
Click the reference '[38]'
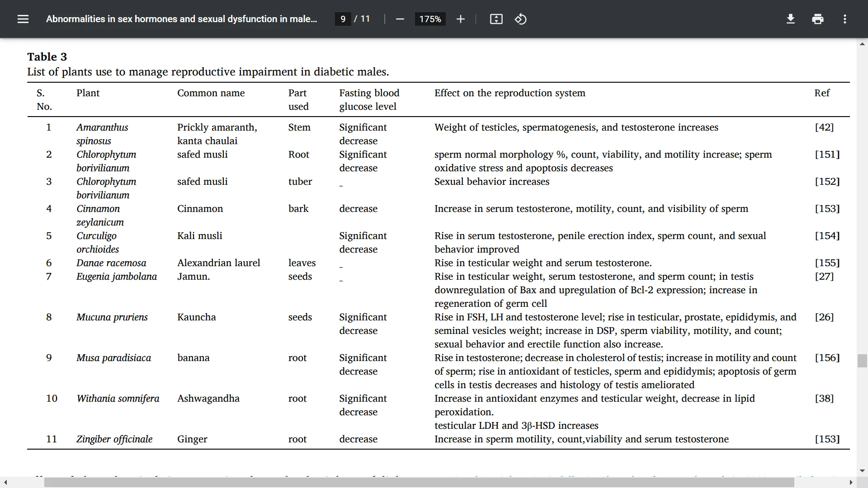[x=824, y=398]
